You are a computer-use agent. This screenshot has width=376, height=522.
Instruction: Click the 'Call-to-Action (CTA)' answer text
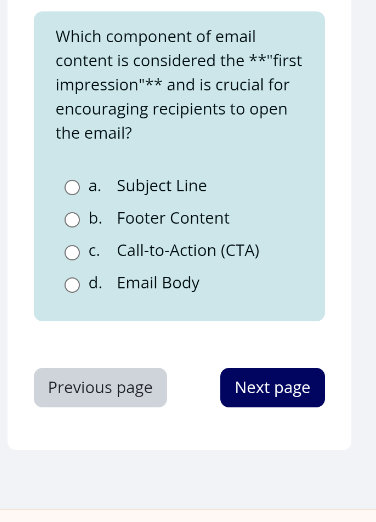(188, 251)
